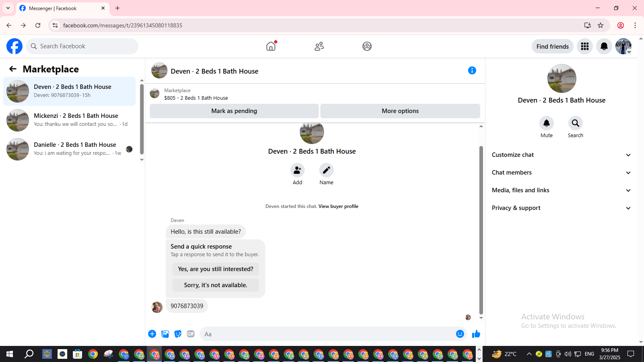Open the Notifications bell
This screenshot has width=644, height=362.
point(604,46)
